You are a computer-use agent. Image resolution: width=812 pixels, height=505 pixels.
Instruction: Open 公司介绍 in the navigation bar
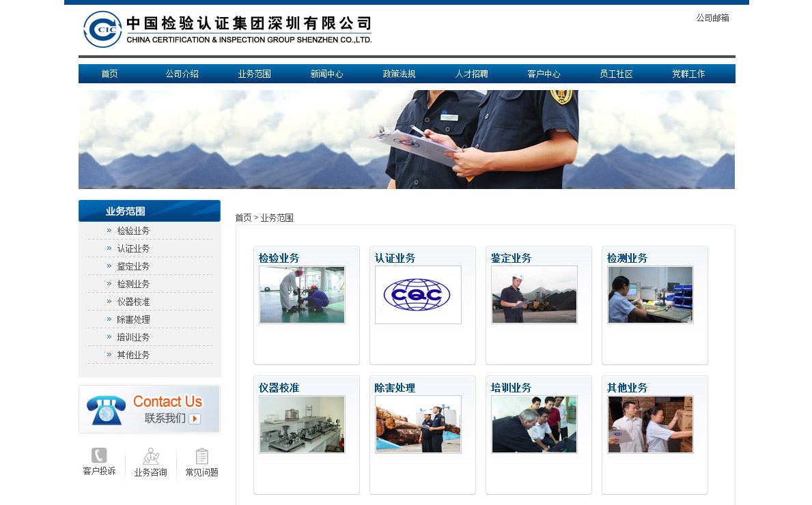182,74
